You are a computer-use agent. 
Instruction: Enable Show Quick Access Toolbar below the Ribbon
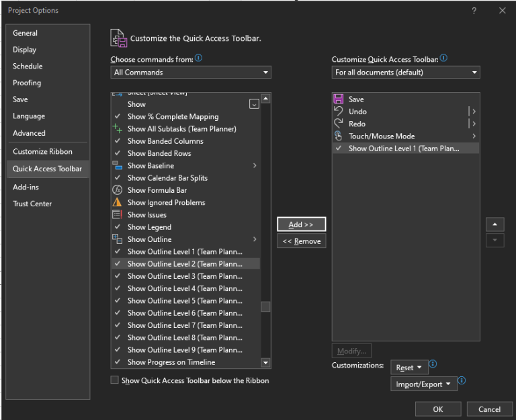115,380
